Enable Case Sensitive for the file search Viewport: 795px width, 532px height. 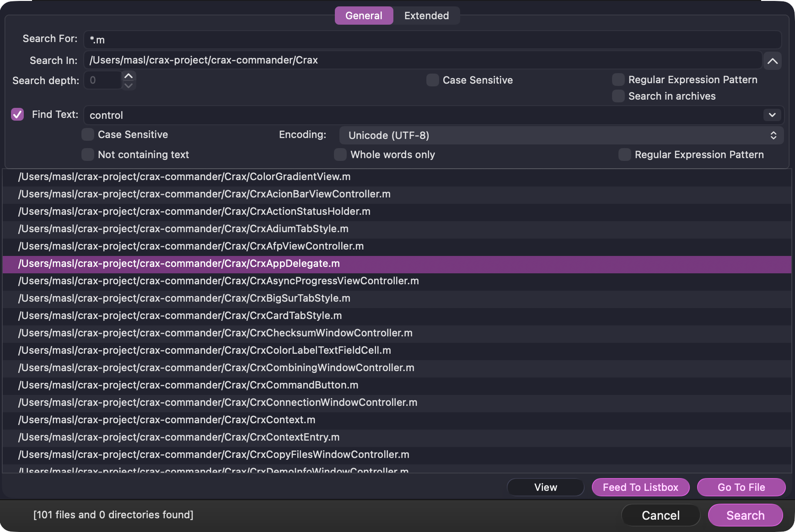click(x=432, y=80)
